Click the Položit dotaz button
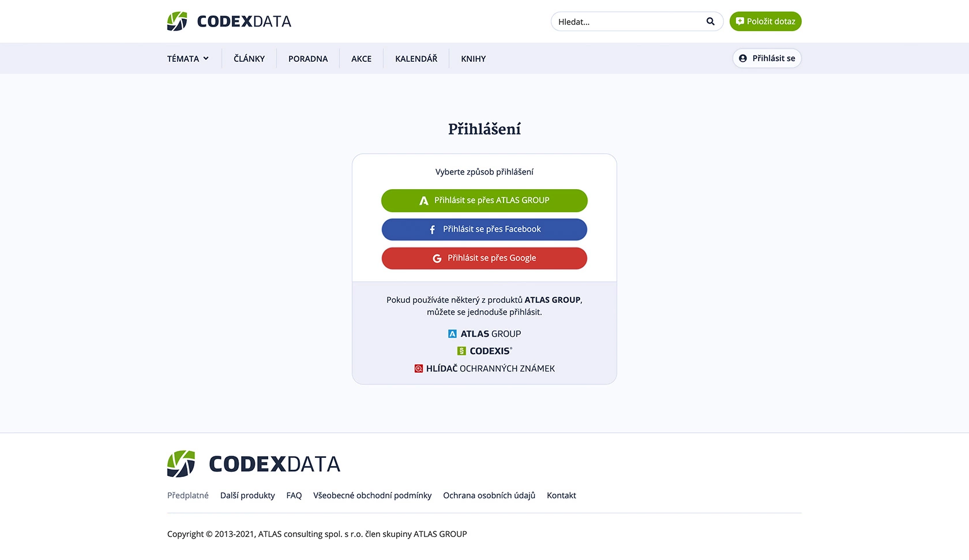The height and width of the screenshot is (560, 969). click(x=765, y=21)
